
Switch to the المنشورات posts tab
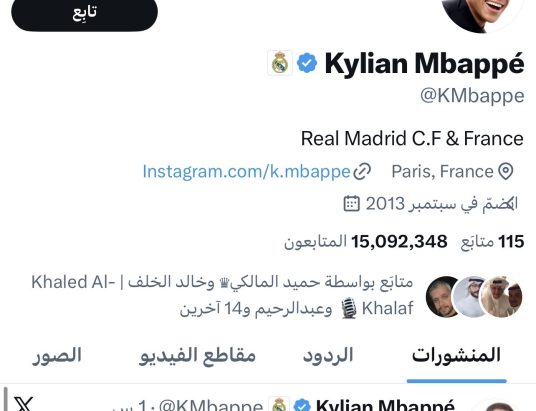(456, 355)
